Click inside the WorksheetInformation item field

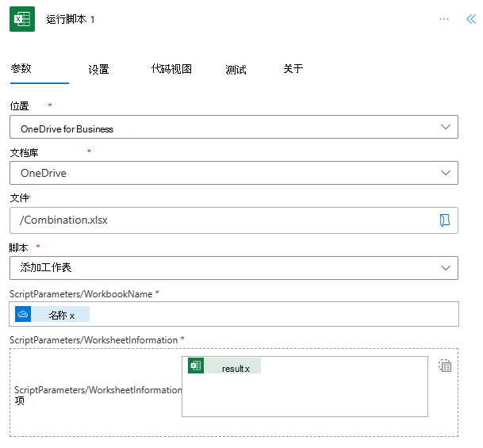click(305, 387)
